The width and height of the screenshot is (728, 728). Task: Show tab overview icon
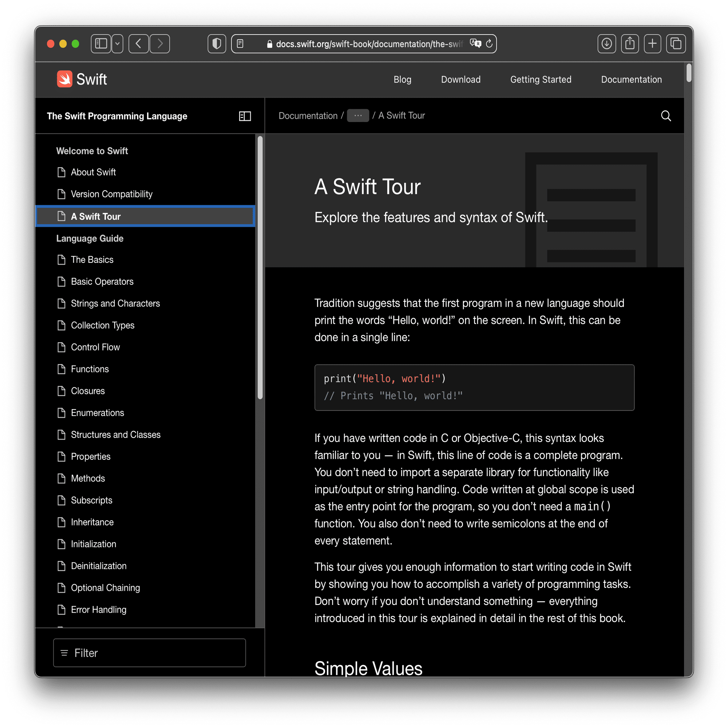pos(676,44)
